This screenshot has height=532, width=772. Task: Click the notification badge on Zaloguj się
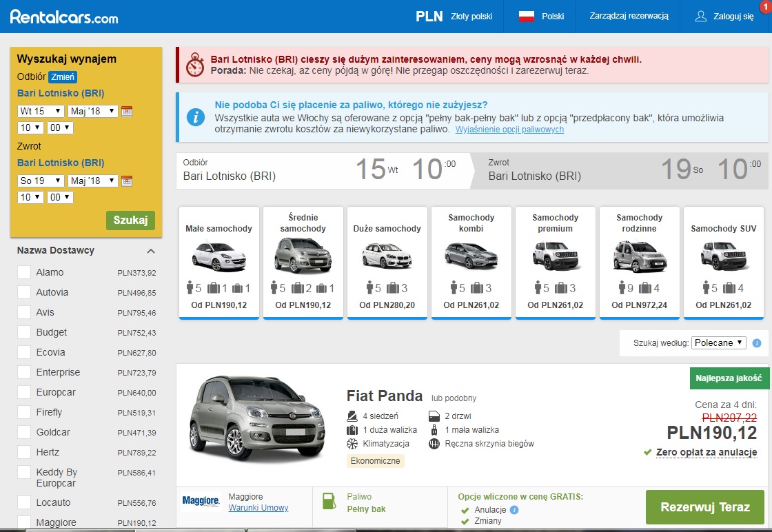click(766, 6)
